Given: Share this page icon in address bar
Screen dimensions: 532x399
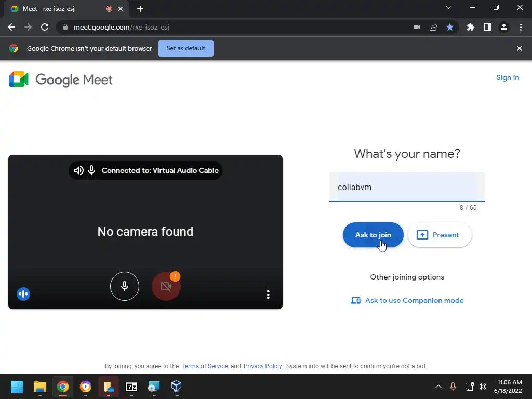Looking at the screenshot, I should click(x=433, y=27).
